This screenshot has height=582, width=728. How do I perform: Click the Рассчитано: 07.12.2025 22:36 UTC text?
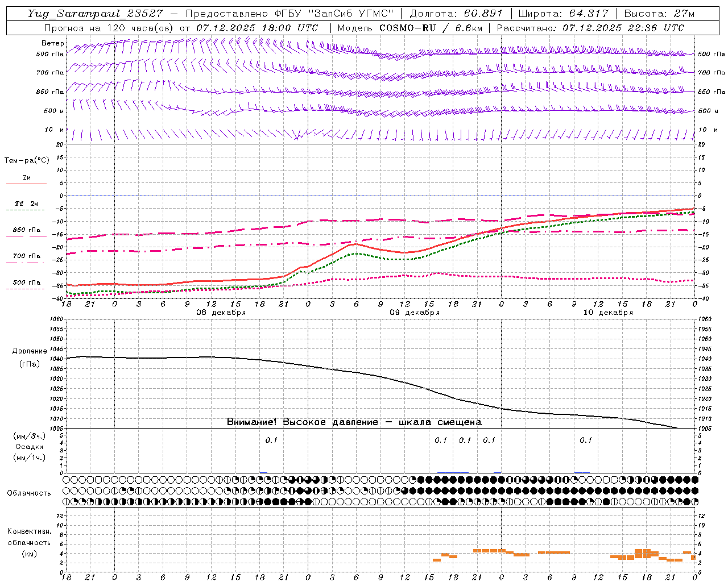coord(590,28)
